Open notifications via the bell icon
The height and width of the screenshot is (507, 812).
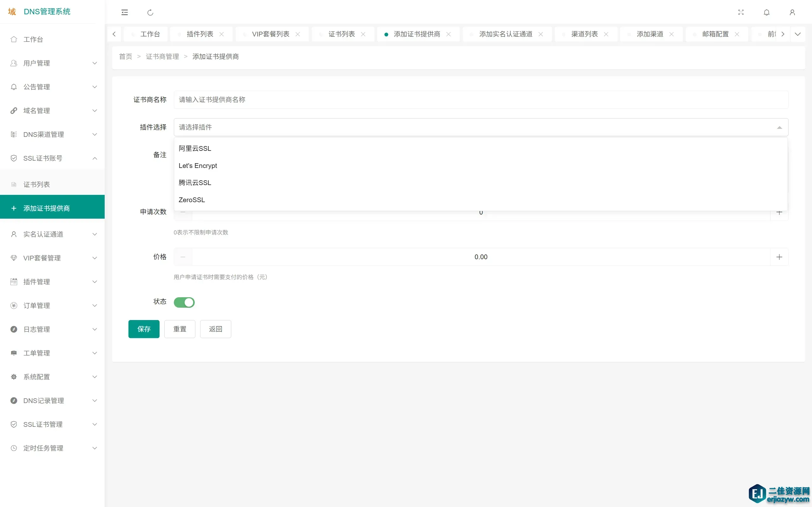coord(766,12)
